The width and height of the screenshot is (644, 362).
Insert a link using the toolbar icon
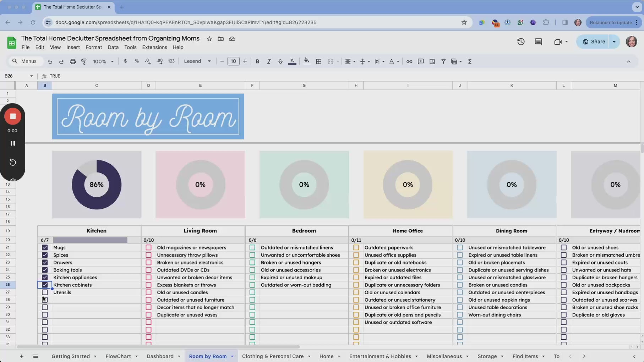pyautogui.click(x=409, y=61)
